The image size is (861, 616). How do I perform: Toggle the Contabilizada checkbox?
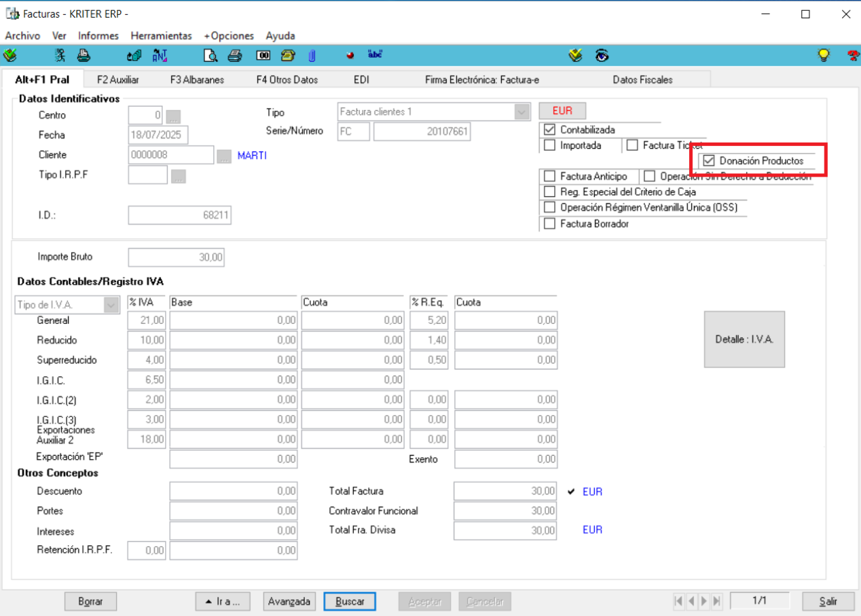tap(550, 130)
